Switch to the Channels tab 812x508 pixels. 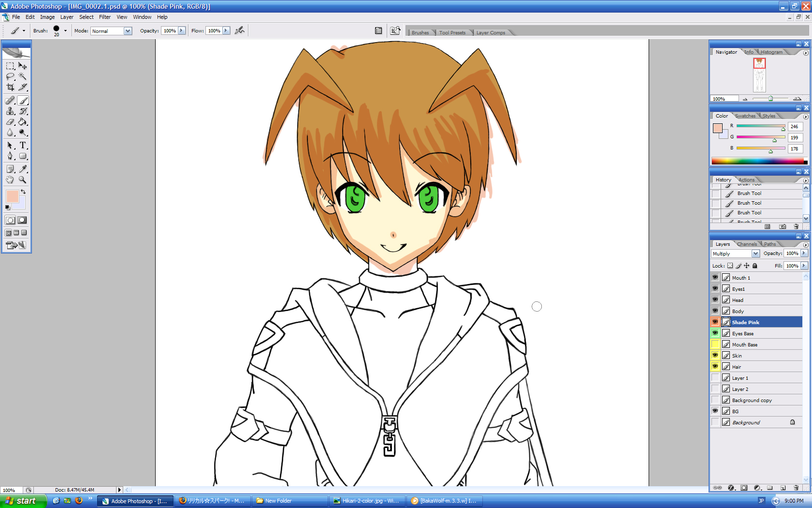coord(747,244)
